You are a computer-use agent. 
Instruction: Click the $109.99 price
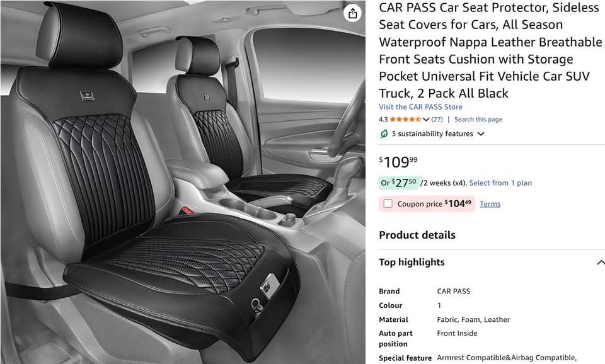(398, 162)
